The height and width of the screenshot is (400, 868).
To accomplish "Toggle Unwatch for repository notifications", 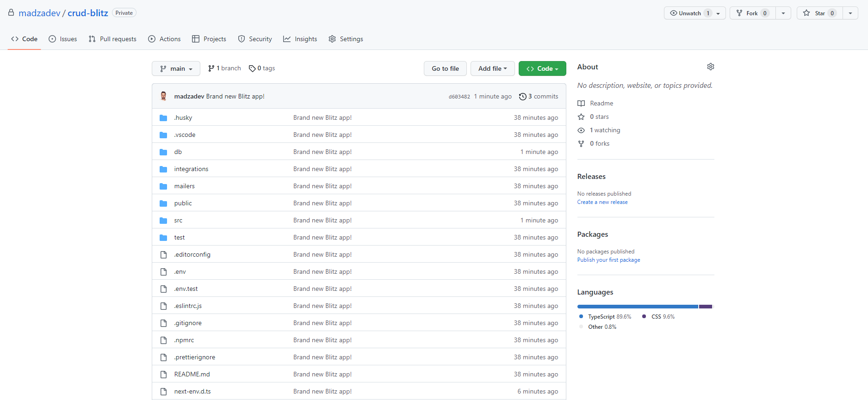I will pyautogui.click(x=689, y=13).
